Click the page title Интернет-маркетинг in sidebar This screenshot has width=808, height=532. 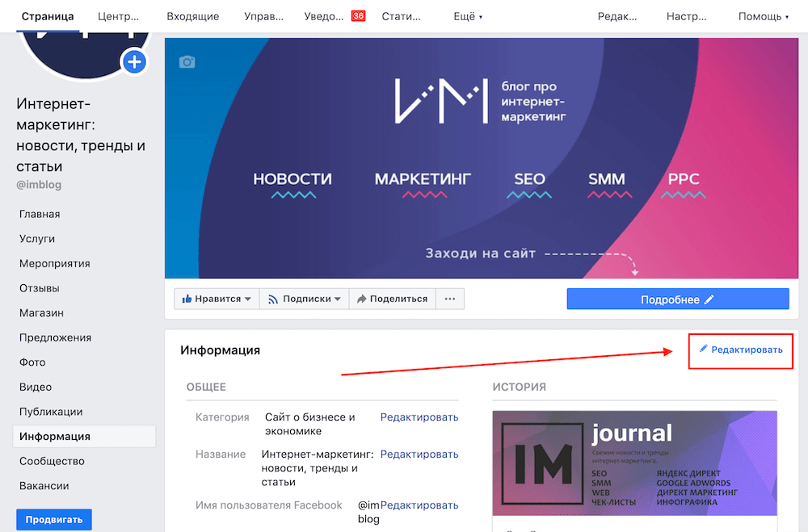81,135
